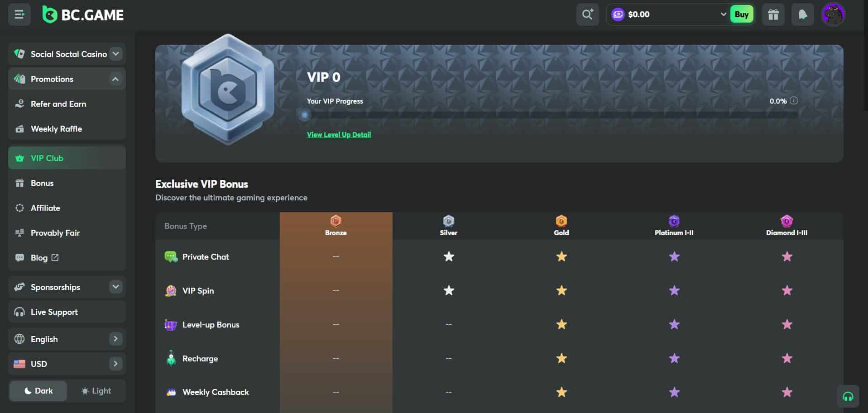The image size is (868, 413).
Task: Go to Weekly Raffle
Action: click(67, 129)
